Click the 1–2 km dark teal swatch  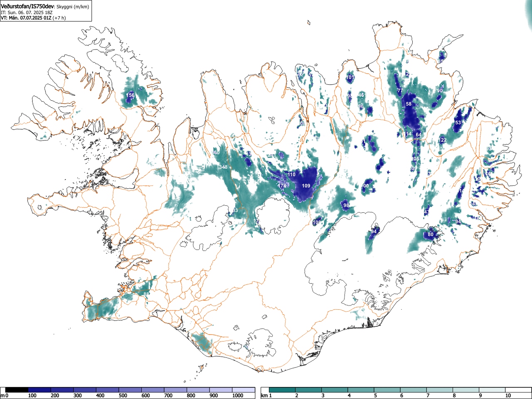click(283, 390)
